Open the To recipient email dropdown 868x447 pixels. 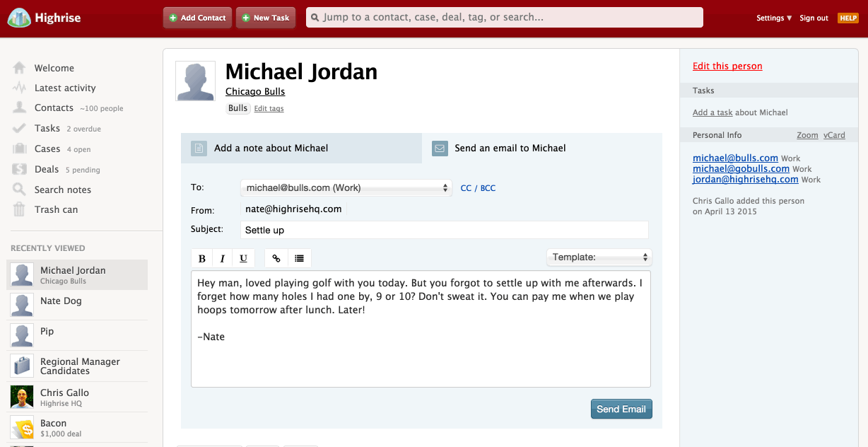(x=346, y=187)
